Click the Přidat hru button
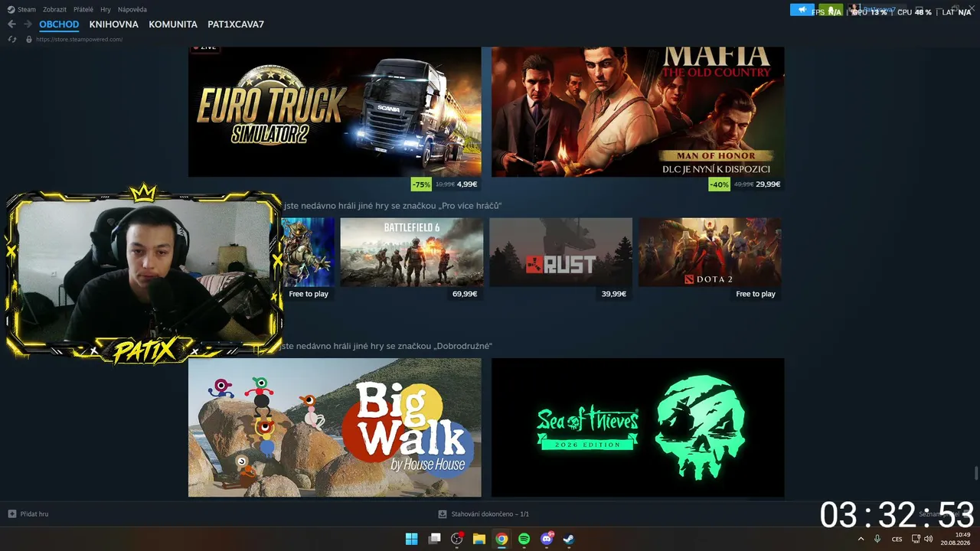980x551 pixels. [28, 514]
